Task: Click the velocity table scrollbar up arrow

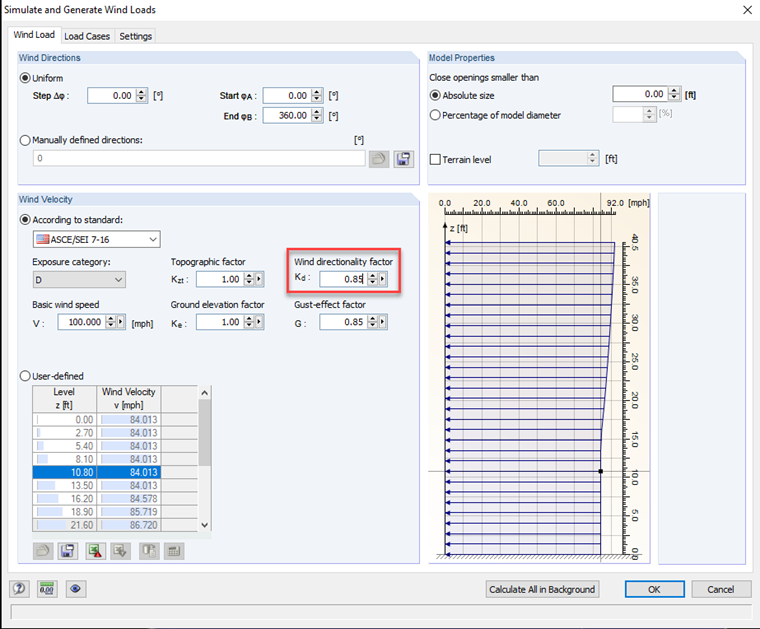Action: (x=205, y=393)
